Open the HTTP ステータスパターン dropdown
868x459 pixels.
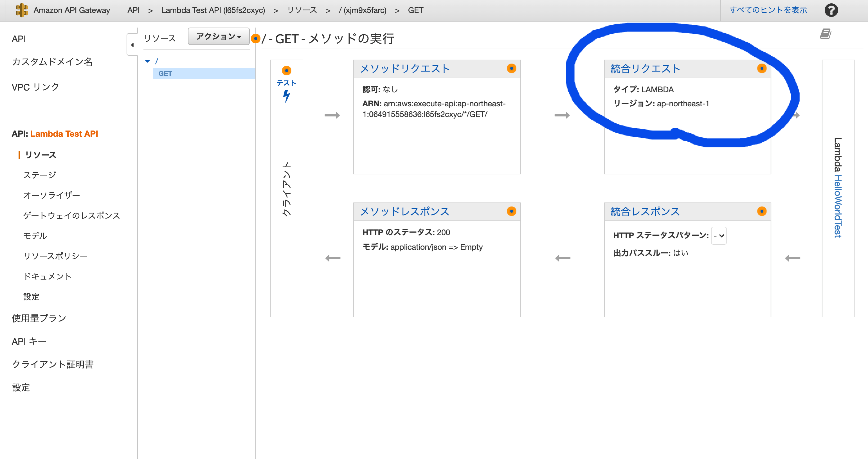(719, 236)
